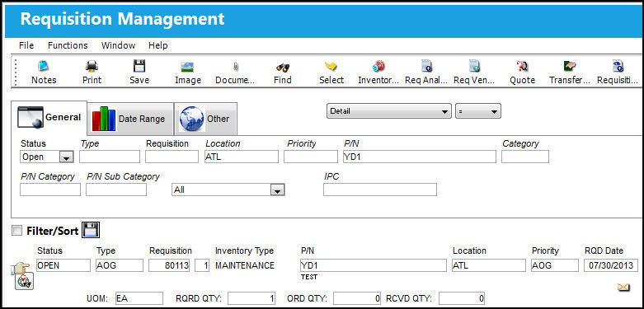
Task: Open the Detail dropdown
Action: coord(388,111)
